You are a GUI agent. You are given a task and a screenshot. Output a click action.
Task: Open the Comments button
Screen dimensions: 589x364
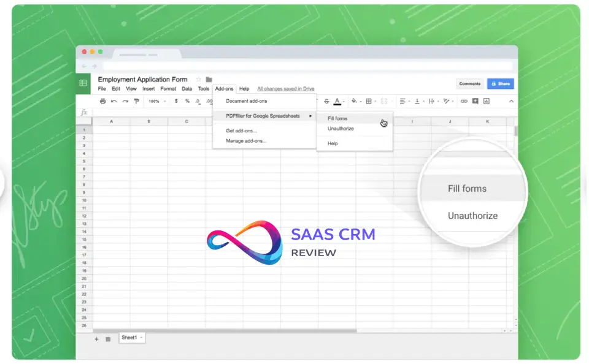click(469, 83)
